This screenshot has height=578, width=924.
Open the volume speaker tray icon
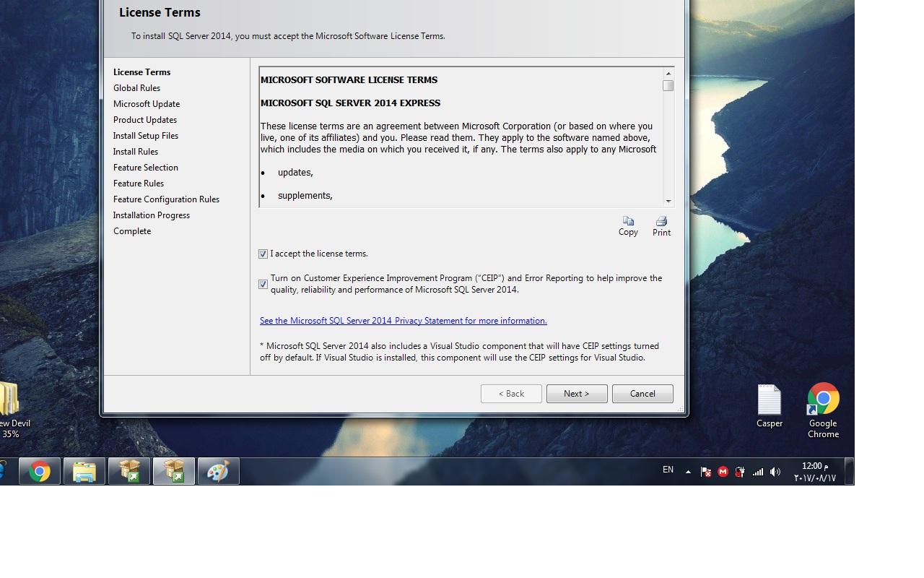point(775,472)
